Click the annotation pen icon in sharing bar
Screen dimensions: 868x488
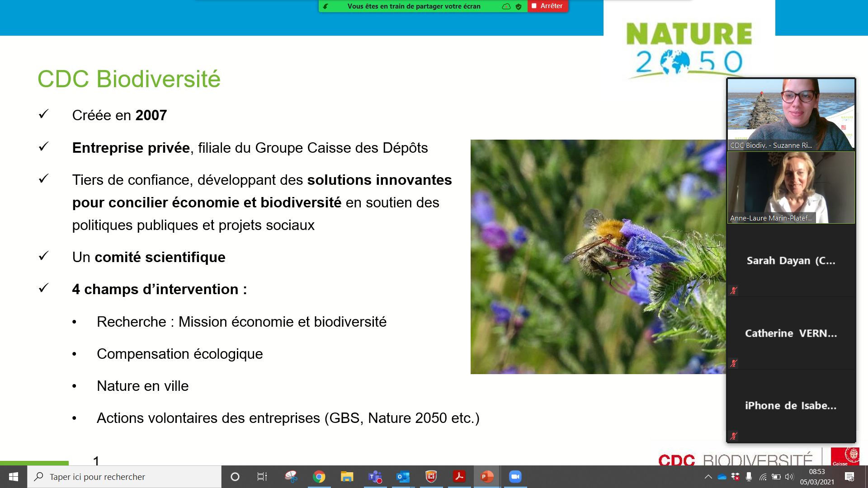(x=325, y=6)
